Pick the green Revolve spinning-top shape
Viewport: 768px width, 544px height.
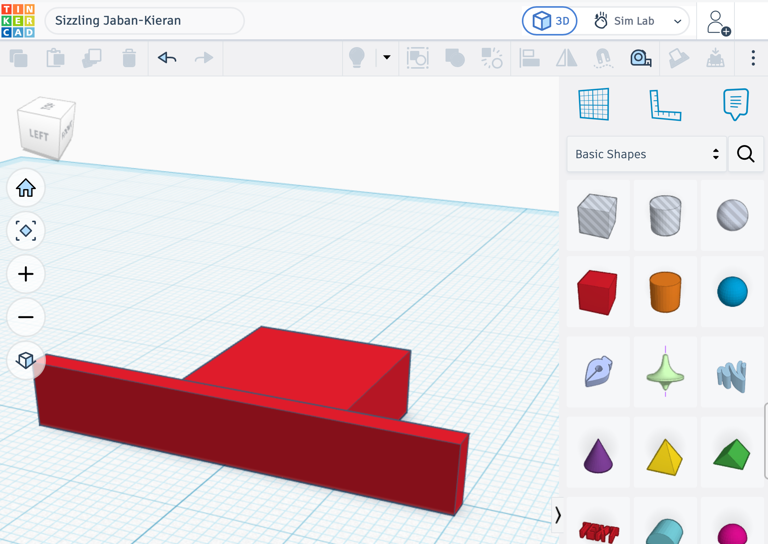pos(665,372)
